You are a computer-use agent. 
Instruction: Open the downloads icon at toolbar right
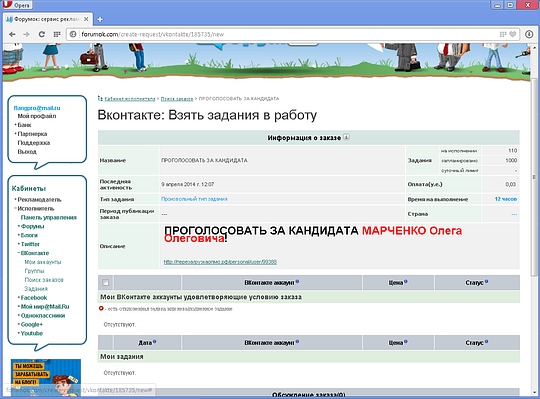coord(529,34)
